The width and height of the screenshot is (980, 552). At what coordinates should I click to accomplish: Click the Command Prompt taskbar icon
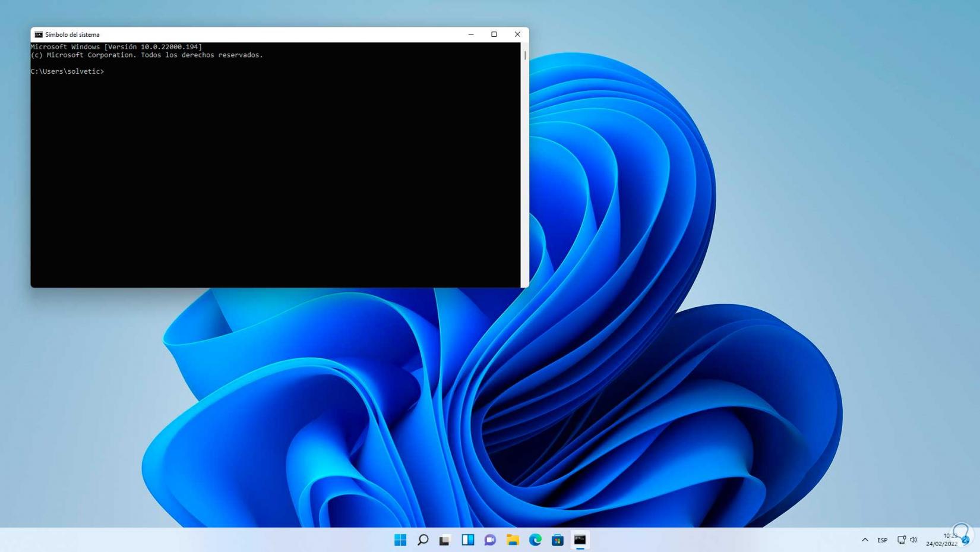[580, 540]
